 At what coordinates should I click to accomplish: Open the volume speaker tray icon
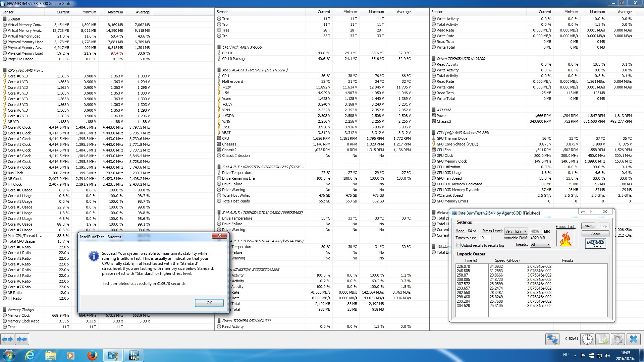click(x=607, y=356)
